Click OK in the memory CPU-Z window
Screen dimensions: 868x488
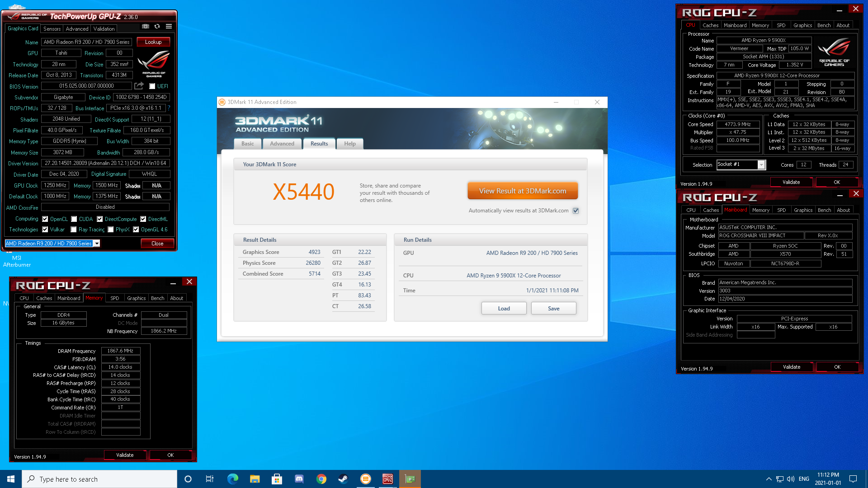tap(170, 455)
